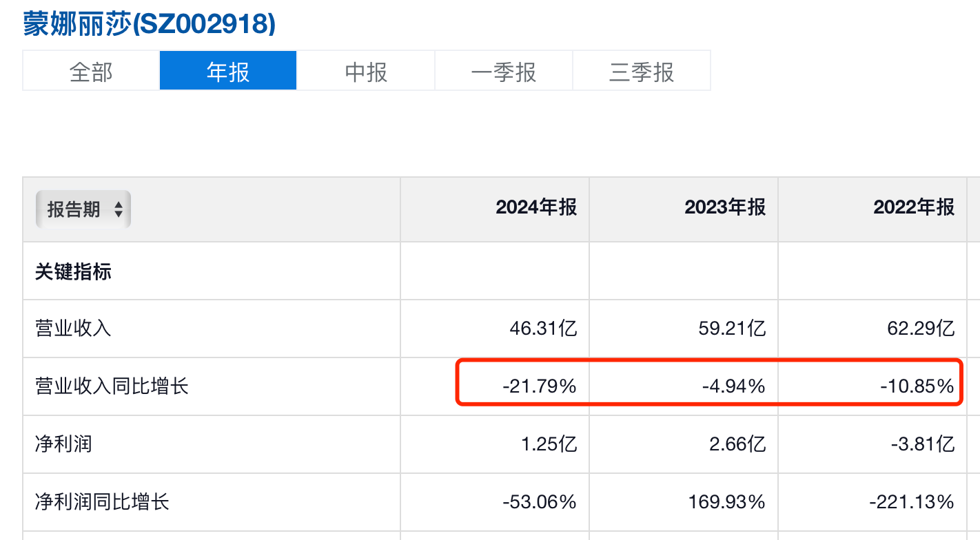
Task: Click the 关键指标 section row label
Action: (x=73, y=272)
